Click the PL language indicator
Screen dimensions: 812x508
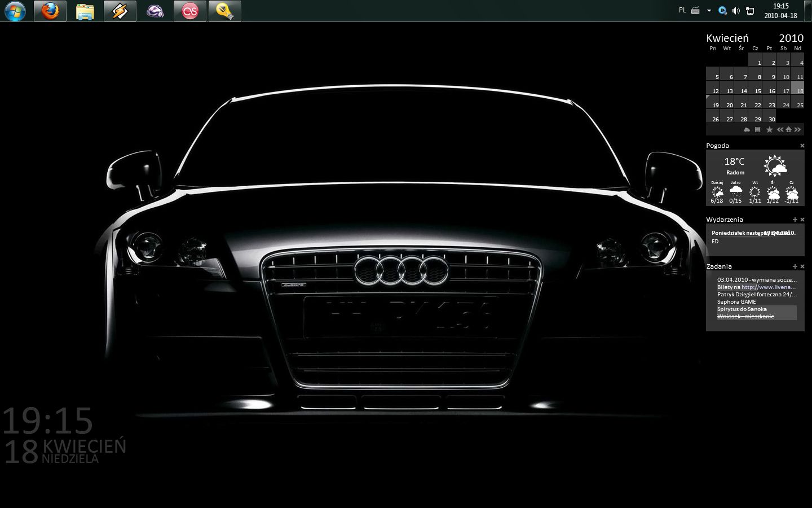(x=682, y=10)
